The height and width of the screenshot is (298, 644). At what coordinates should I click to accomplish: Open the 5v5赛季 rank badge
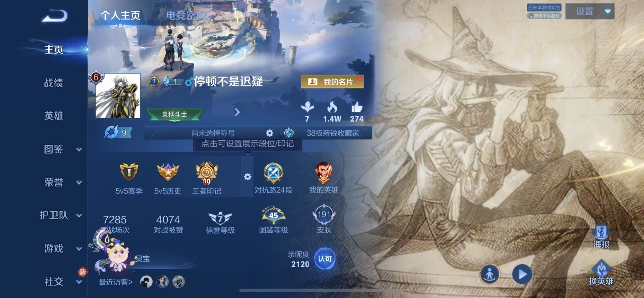point(129,171)
